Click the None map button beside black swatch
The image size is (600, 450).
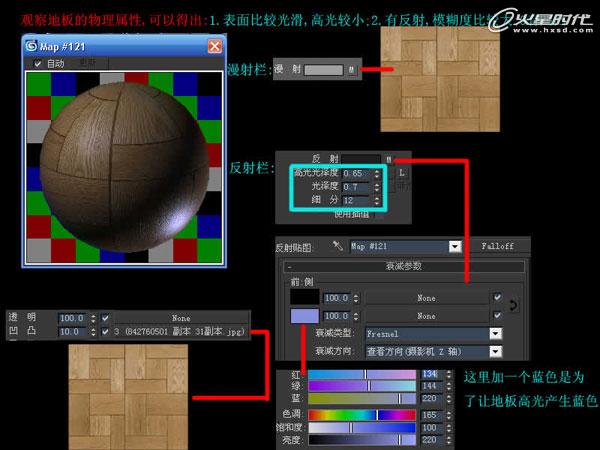(x=426, y=298)
